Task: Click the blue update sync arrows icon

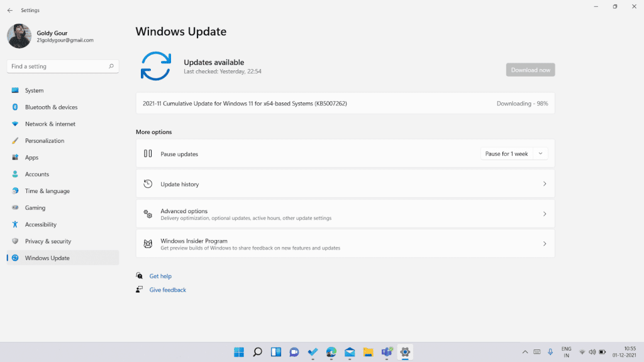Action: coord(156,66)
